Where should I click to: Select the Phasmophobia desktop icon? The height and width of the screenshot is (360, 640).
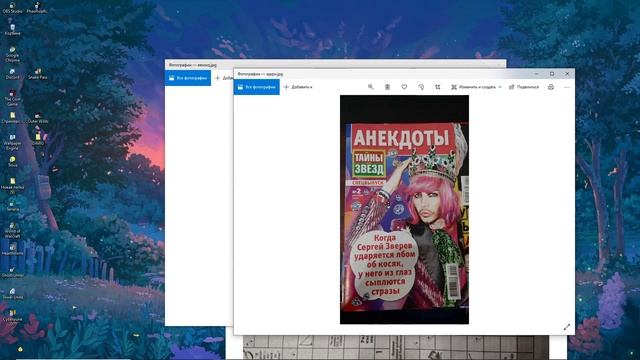tap(37, 8)
